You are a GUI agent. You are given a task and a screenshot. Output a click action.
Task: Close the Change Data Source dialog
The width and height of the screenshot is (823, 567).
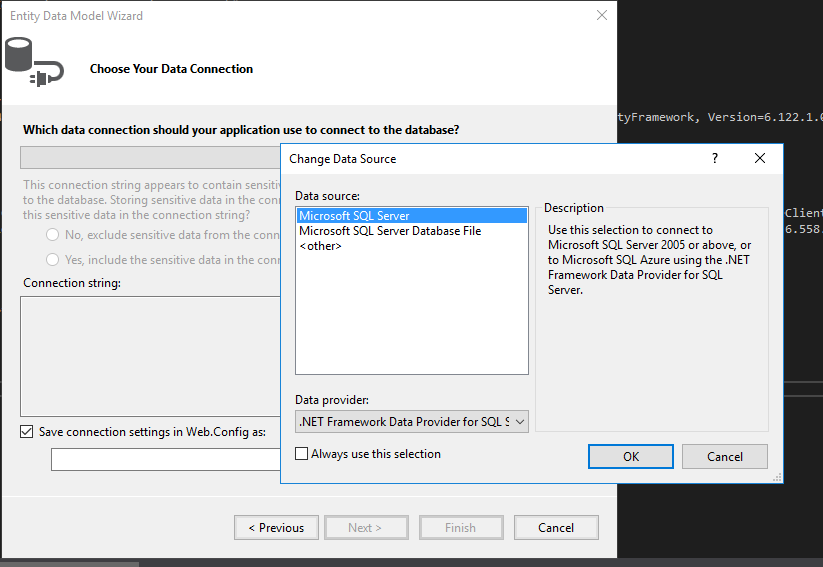click(759, 158)
